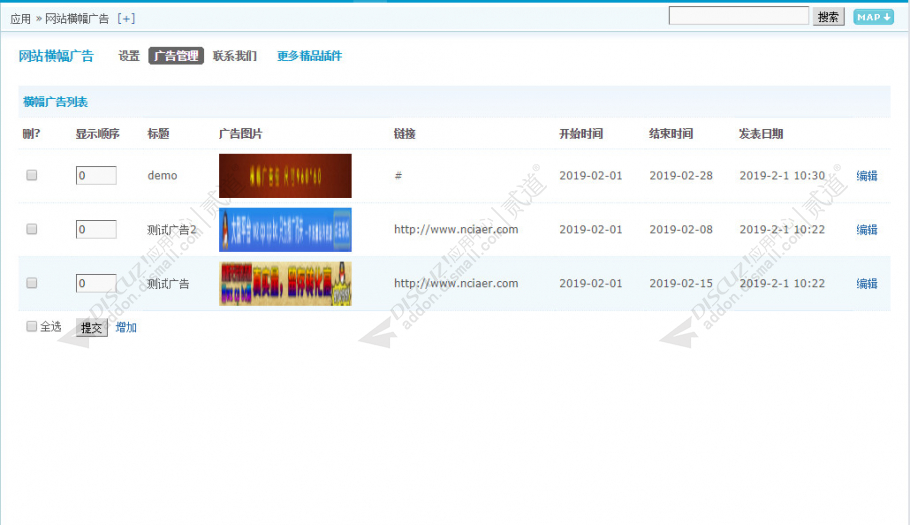This screenshot has width=910, height=525.
Task: Click the nciaer.com URL in 测试广告 row
Action: click(456, 283)
